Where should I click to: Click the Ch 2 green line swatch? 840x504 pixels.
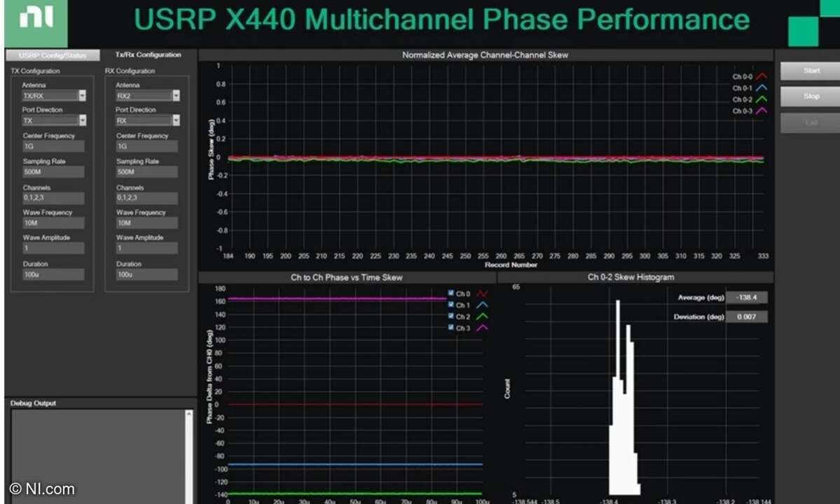coord(482,316)
